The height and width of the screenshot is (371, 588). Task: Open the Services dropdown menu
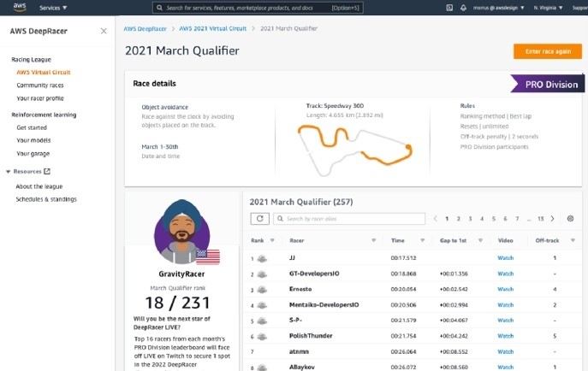pyautogui.click(x=53, y=8)
